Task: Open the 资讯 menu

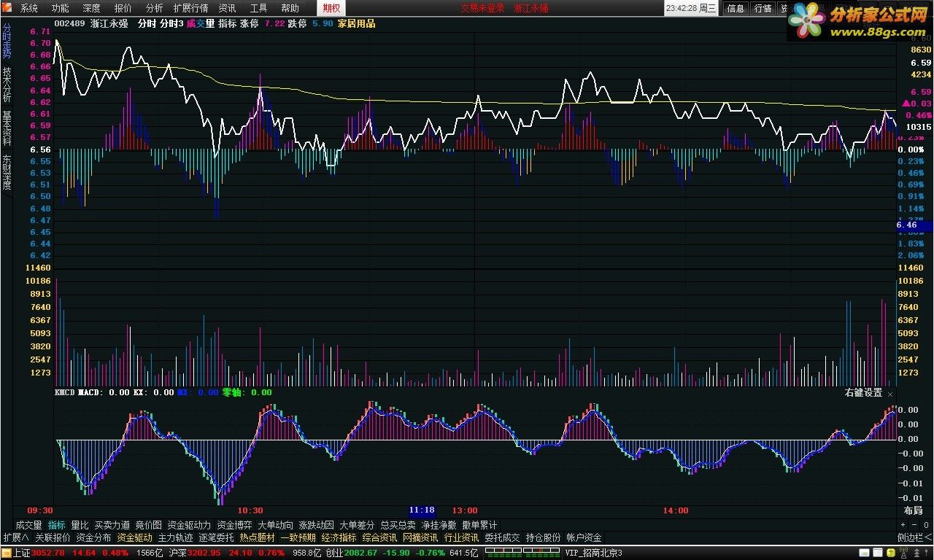Action: coord(227,9)
